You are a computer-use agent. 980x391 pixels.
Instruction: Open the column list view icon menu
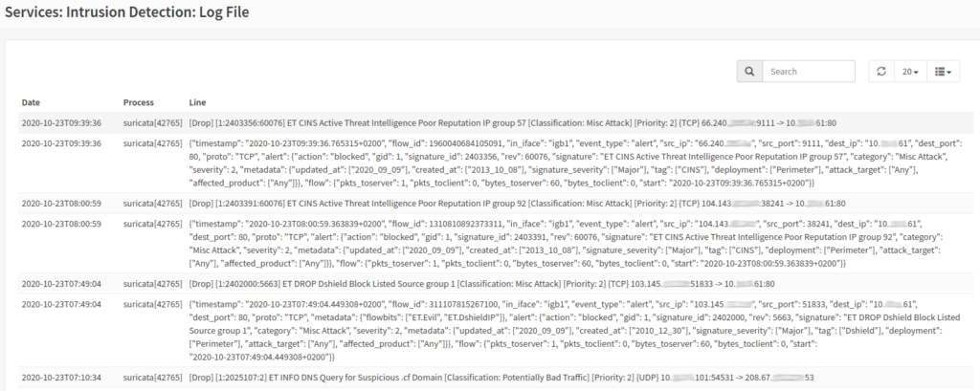[943, 71]
